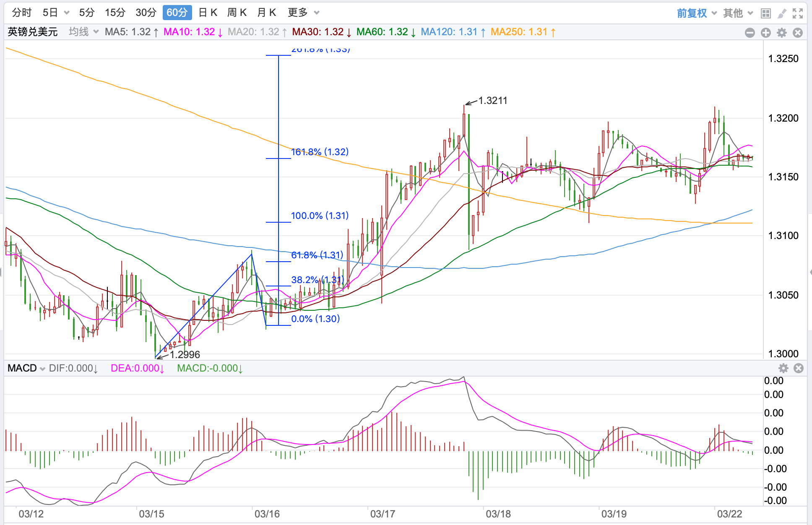Select the 分时 intraday tab
Viewport: 812px width, 525px height.
pyautogui.click(x=22, y=13)
